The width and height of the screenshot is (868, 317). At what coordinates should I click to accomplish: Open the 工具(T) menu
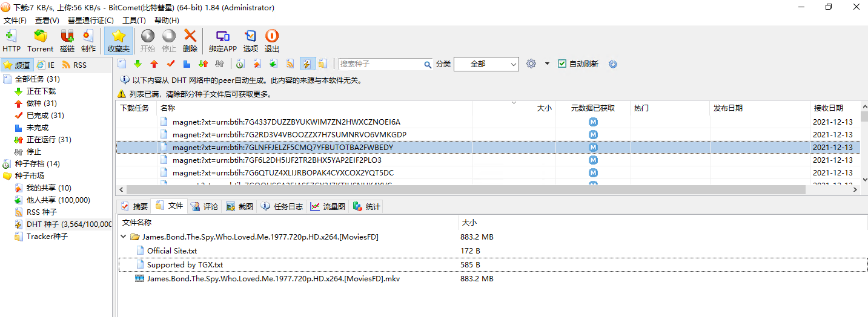(134, 20)
